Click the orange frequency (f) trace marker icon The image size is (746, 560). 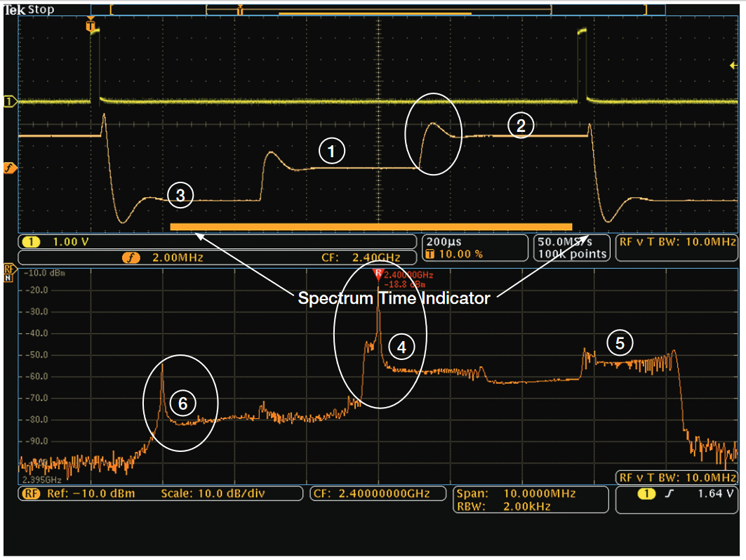[x=8, y=164]
